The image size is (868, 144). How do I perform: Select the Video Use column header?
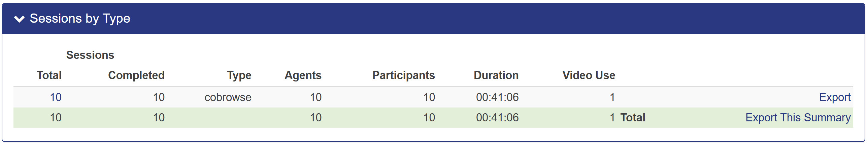tap(589, 75)
